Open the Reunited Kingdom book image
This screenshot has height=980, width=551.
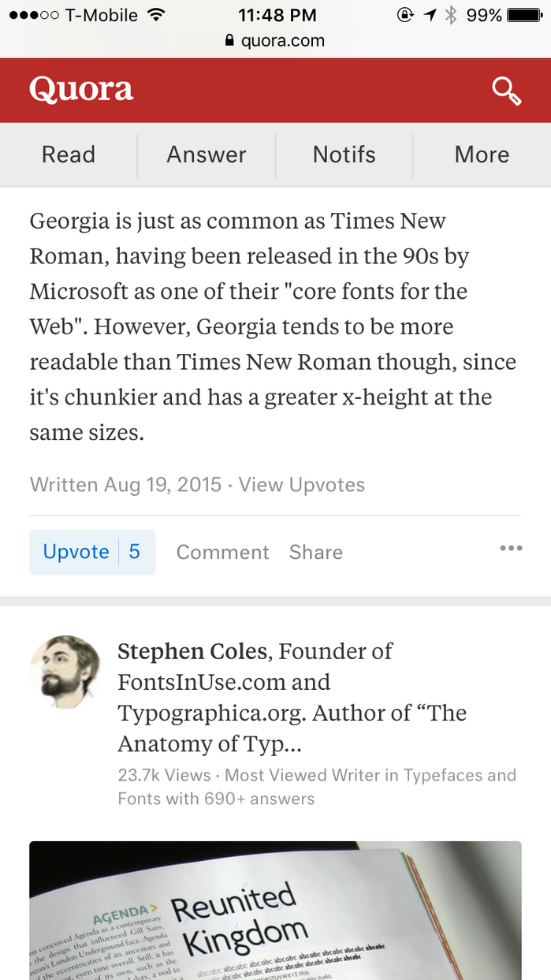pos(275,907)
